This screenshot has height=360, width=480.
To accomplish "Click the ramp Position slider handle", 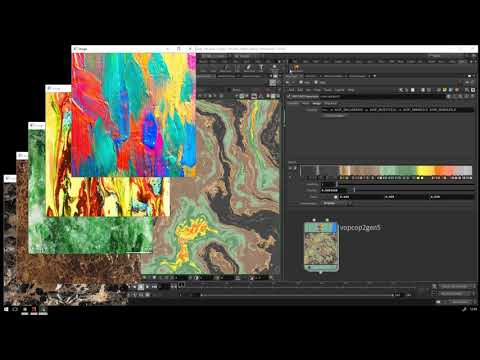I will click(354, 190).
